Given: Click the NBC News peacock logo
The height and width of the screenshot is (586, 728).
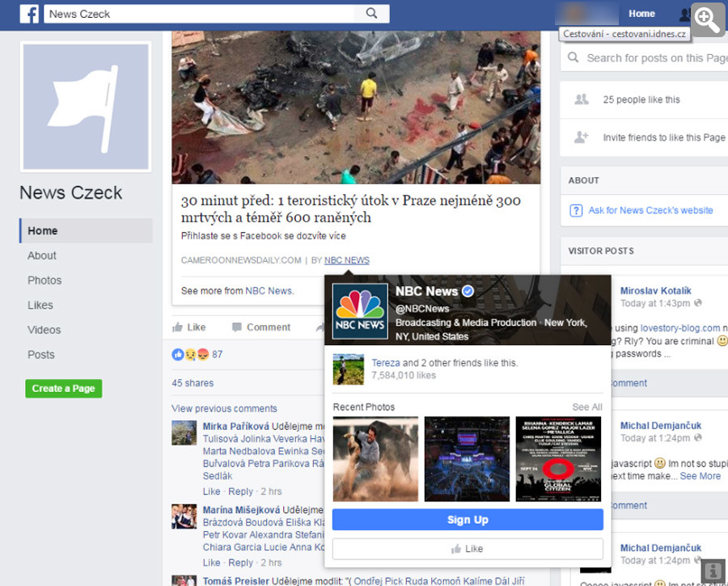Looking at the screenshot, I should [x=360, y=311].
